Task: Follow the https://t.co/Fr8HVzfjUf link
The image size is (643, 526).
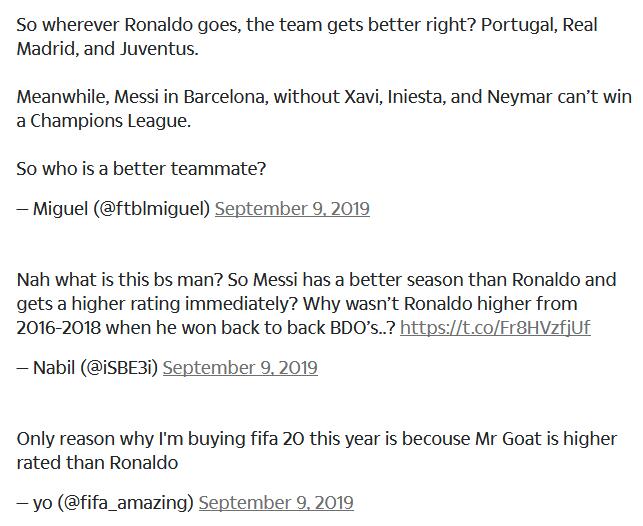Action: pyautogui.click(x=495, y=328)
